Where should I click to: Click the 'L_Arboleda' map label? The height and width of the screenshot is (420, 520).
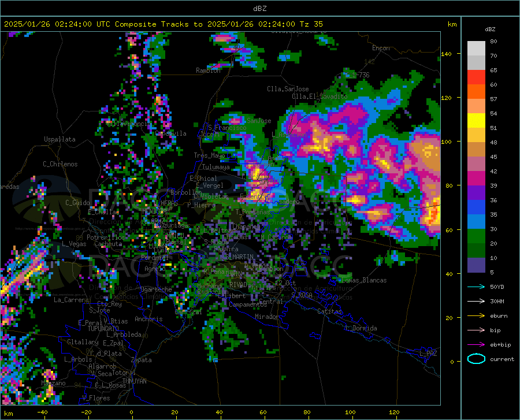(x=124, y=334)
